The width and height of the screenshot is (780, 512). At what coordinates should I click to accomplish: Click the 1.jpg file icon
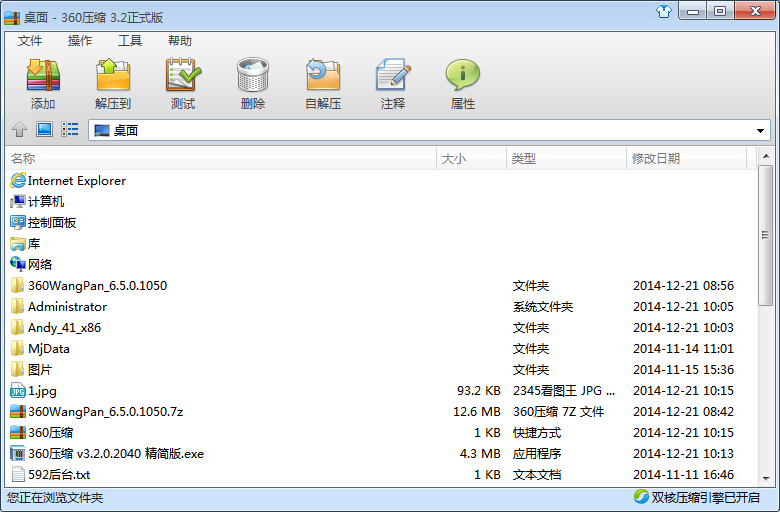click(18, 391)
